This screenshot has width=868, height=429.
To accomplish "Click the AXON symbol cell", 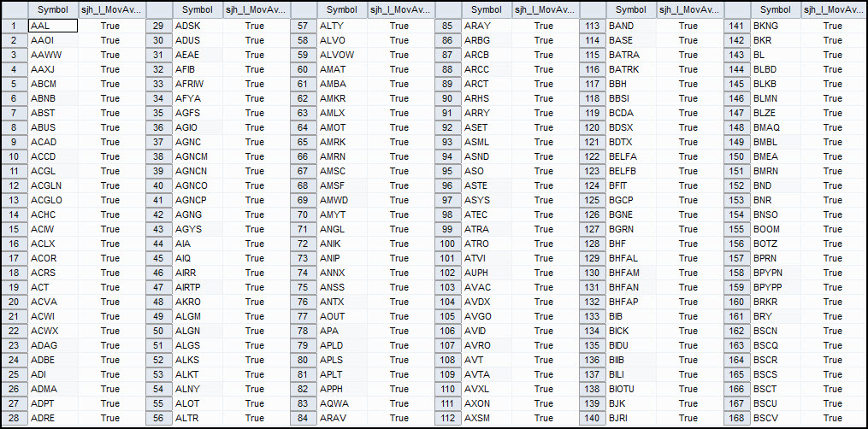I will [x=487, y=403].
